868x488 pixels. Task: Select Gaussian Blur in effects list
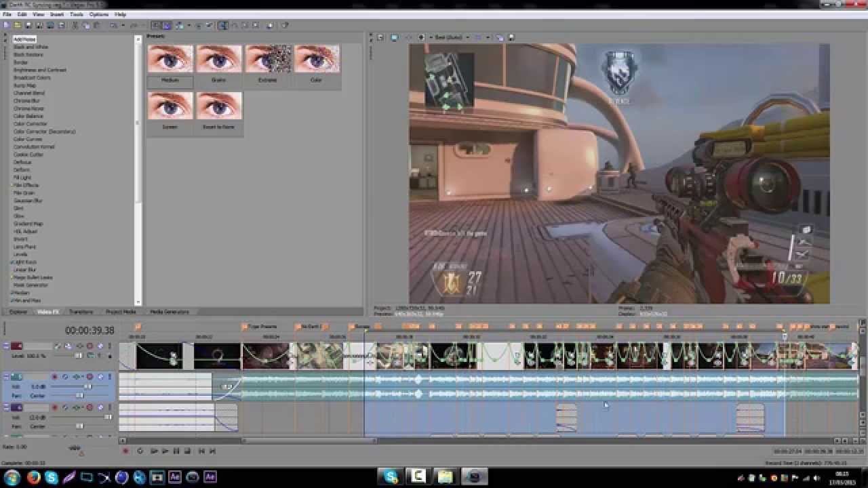28,201
